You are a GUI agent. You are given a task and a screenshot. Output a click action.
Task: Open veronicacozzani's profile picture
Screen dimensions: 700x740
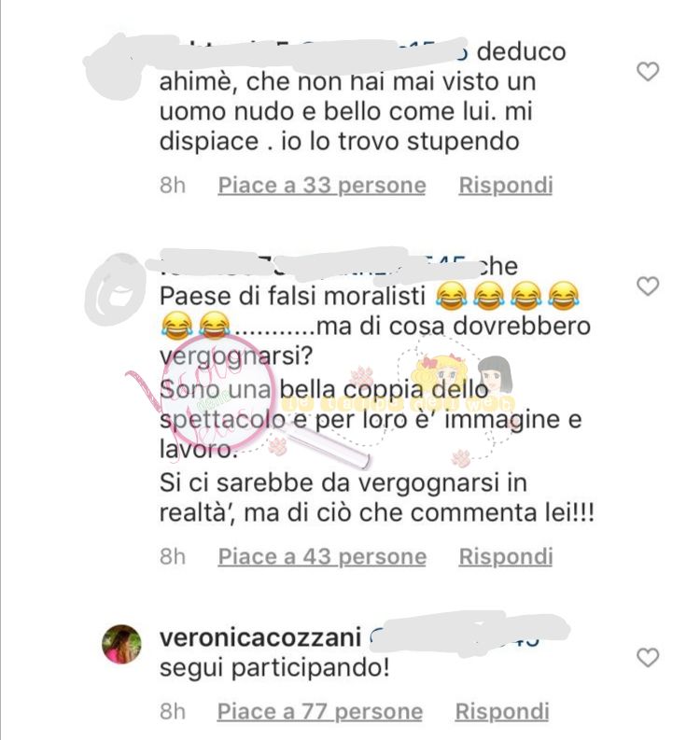point(121,644)
